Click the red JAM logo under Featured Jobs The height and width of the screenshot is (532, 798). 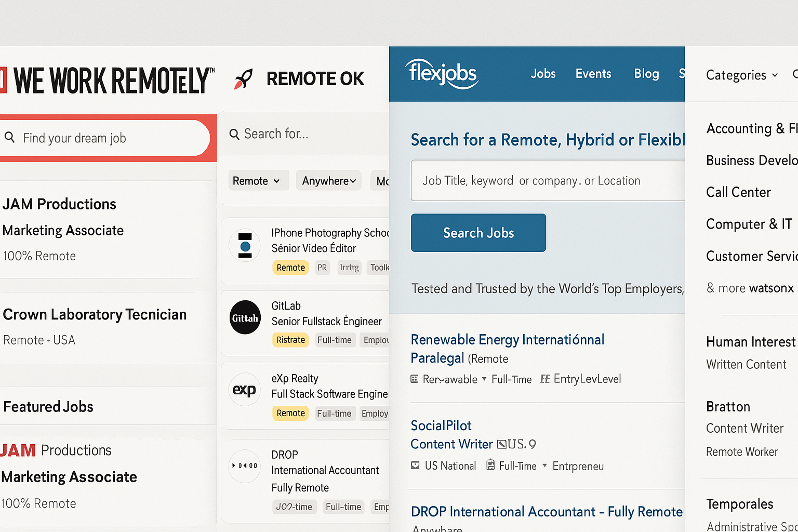click(x=18, y=450)
